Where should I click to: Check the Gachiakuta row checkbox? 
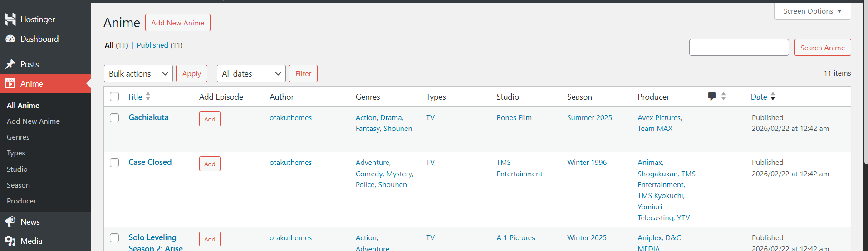[x=114, y=118]
